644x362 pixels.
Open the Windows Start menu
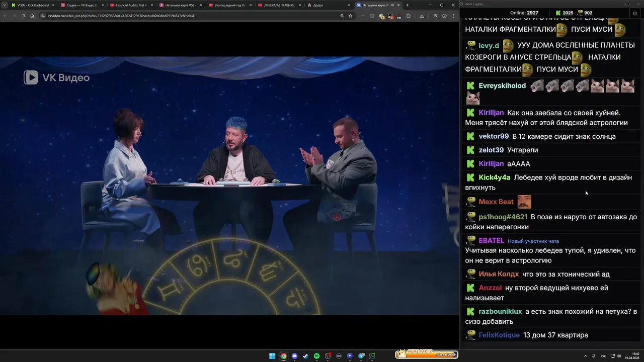[272, 356]
